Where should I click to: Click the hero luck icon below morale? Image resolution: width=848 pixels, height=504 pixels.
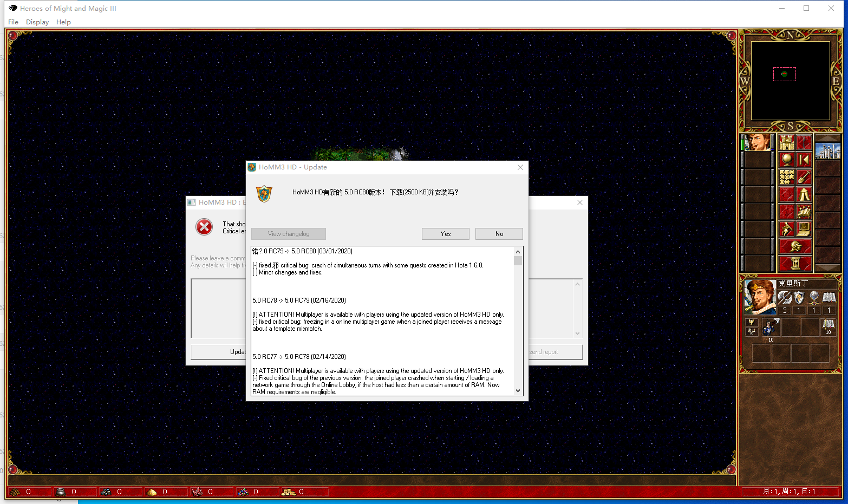coord(751,331)
